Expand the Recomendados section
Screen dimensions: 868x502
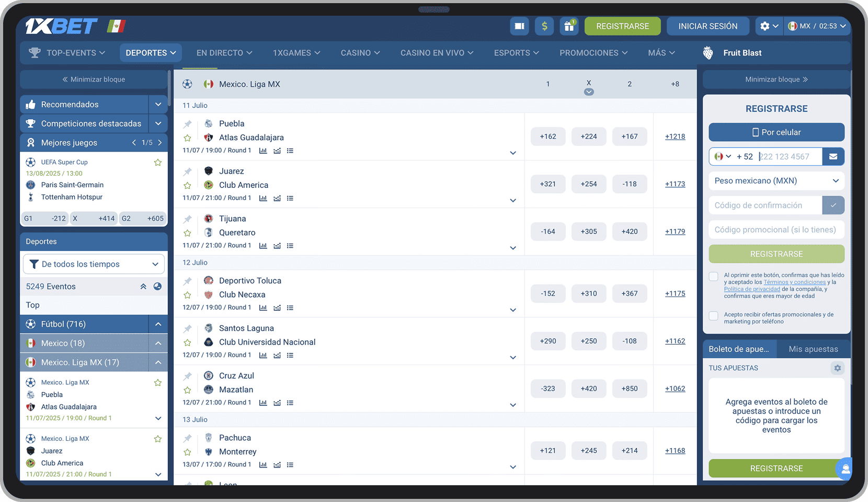(x=158, y=105)
